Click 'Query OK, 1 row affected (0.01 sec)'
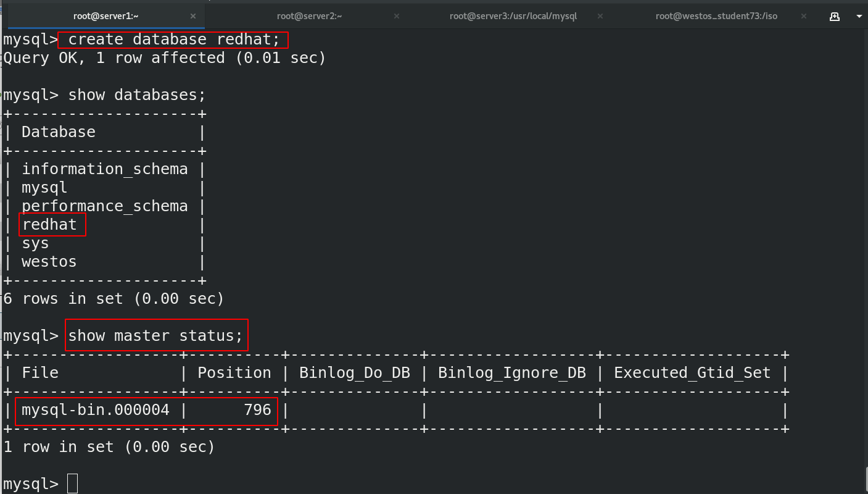The height and width of the screenshot is (494, 868). click(x=165, y=58)
